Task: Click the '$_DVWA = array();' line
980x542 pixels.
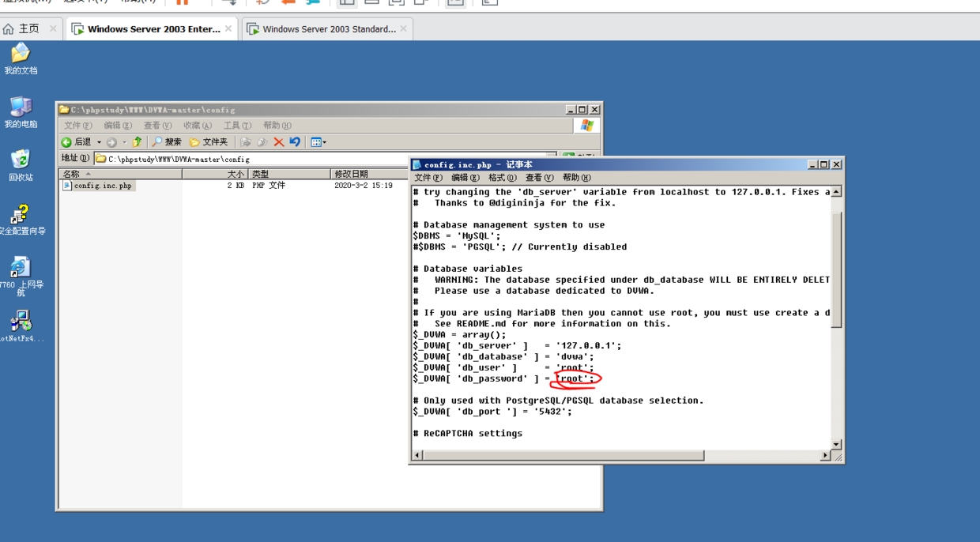Action: point(459,334)
